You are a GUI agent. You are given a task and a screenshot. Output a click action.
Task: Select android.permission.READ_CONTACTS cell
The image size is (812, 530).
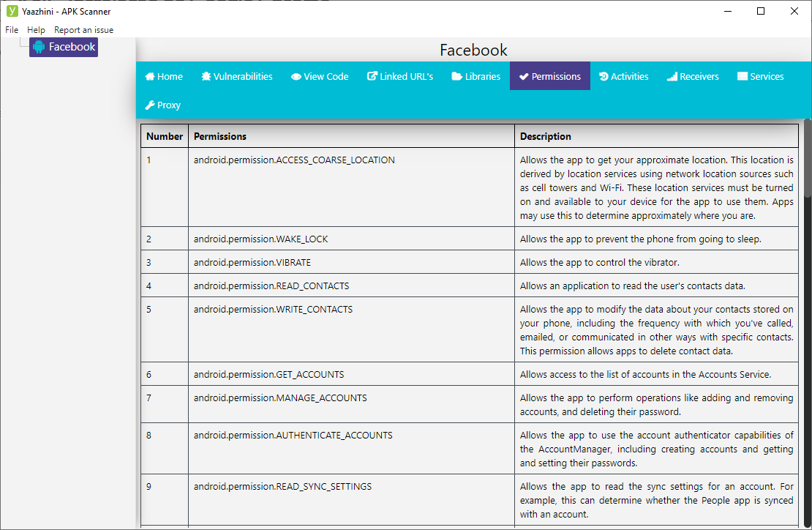(352, 285)
